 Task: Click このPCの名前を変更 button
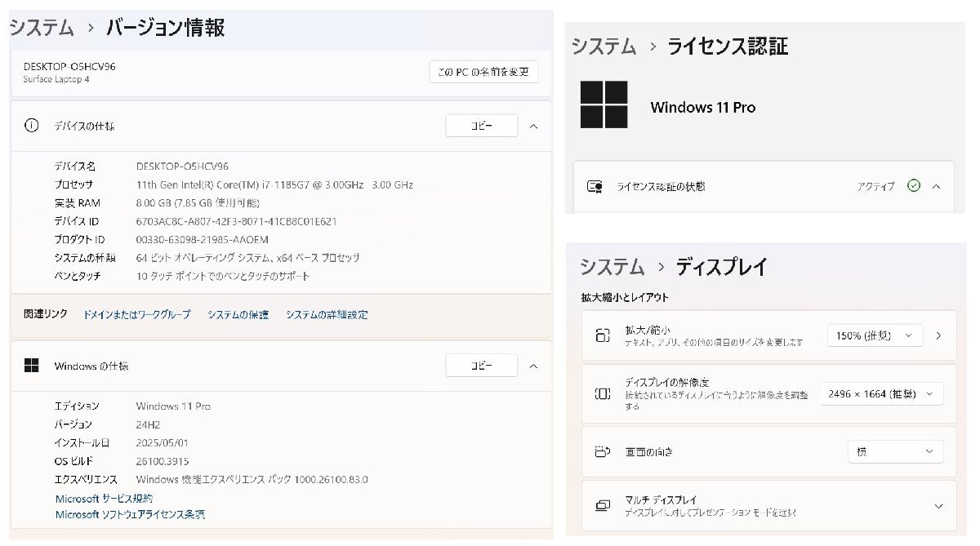pyautogui.click(x=483, y=72)
